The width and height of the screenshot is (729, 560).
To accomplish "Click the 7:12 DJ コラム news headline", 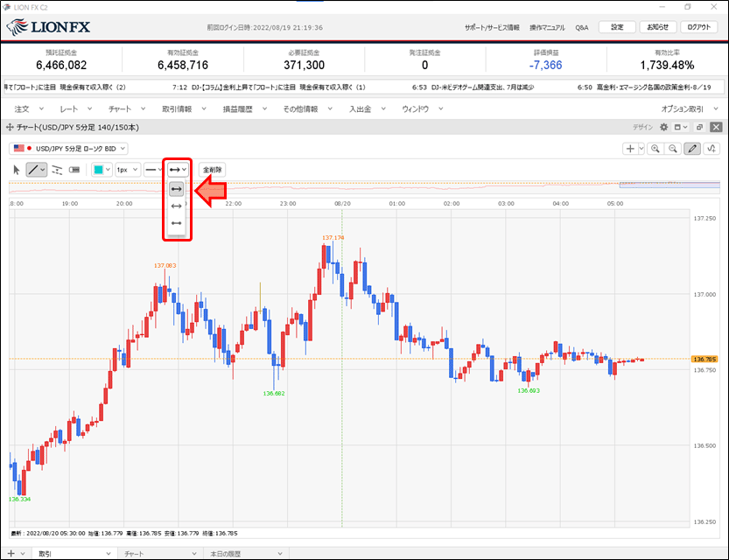I will coord(269,87).
